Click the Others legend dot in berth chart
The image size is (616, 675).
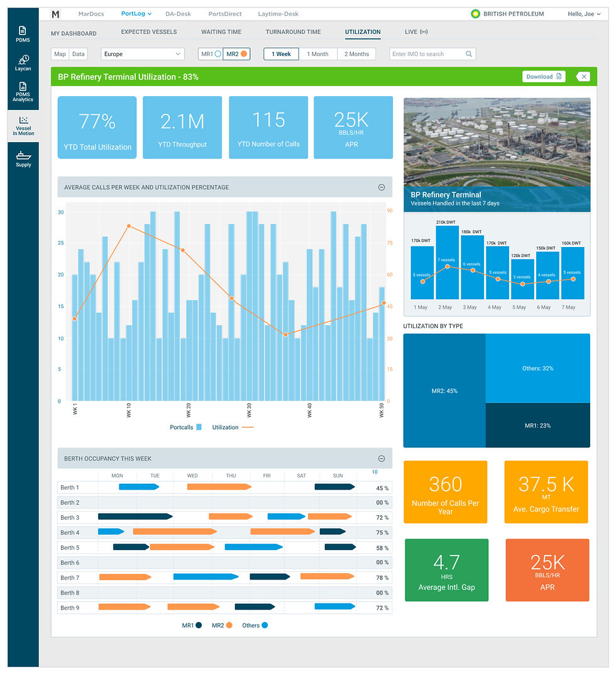[265, 625]
